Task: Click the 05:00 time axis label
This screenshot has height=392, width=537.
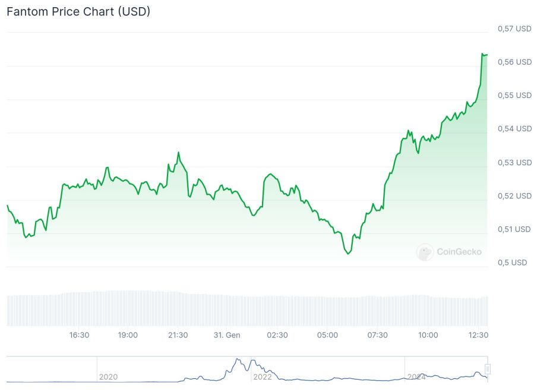Action: tap(327, 335)
